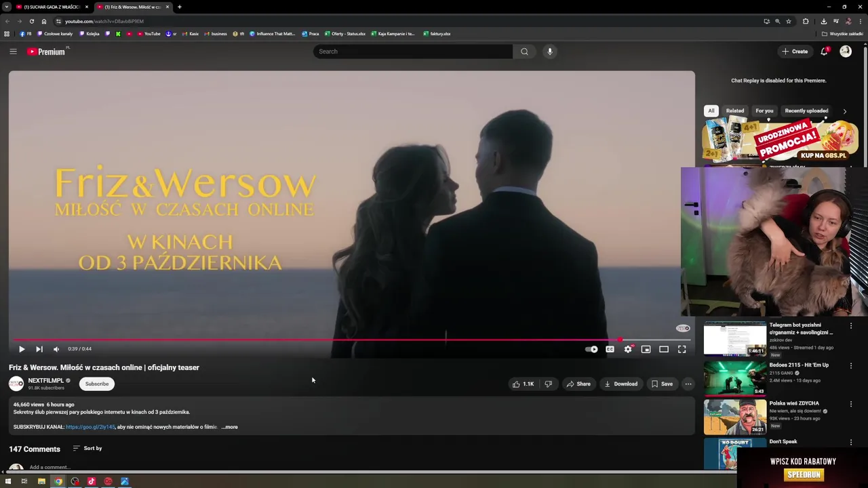868x488 pixels.
Task: Open Kolejka bookmark
Action: 90,34
